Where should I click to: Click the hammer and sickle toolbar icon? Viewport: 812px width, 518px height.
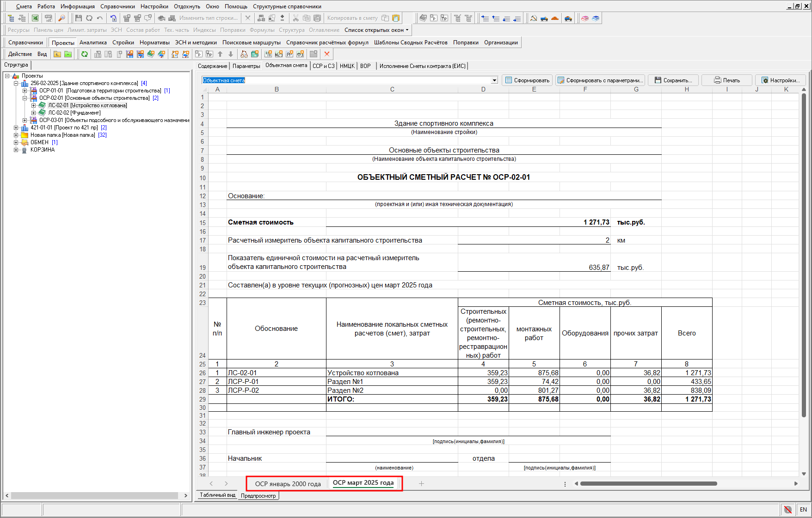[534, 18]
